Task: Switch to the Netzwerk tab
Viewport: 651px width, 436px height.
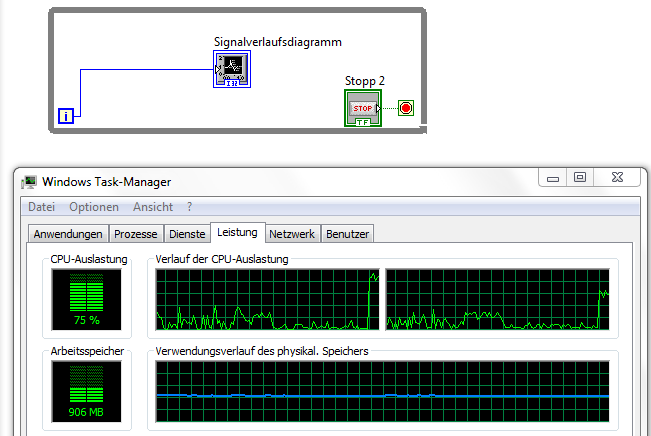Action: 292,234
